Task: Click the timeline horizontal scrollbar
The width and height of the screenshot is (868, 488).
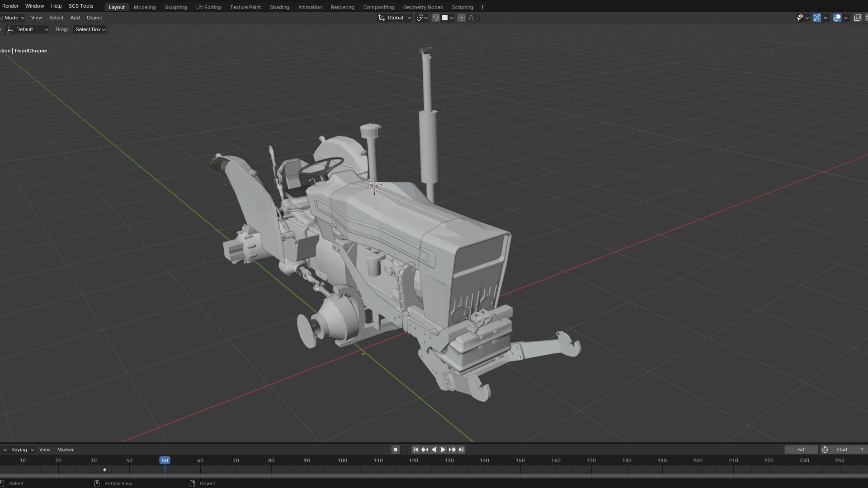Action: [434, 476]
